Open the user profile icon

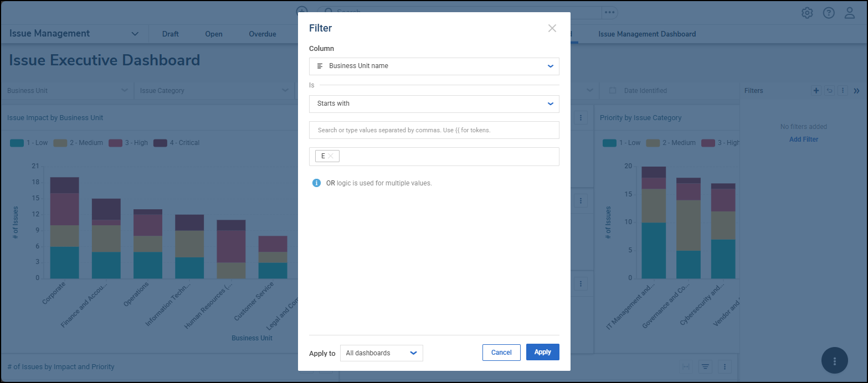click(x=850, y=13)
